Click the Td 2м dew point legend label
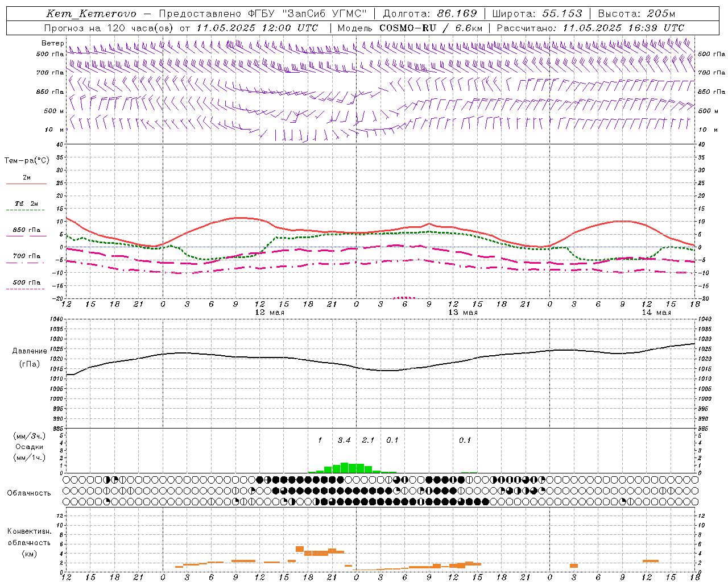Image resolution: width=728 pixels, height=582 pixels. 27,203
